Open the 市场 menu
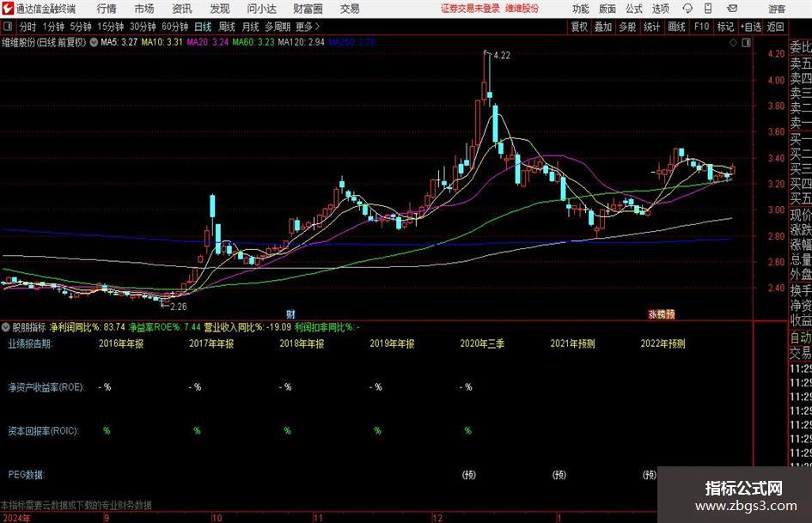The width and height of the screenshot is (812, 523). coord(144,9)
